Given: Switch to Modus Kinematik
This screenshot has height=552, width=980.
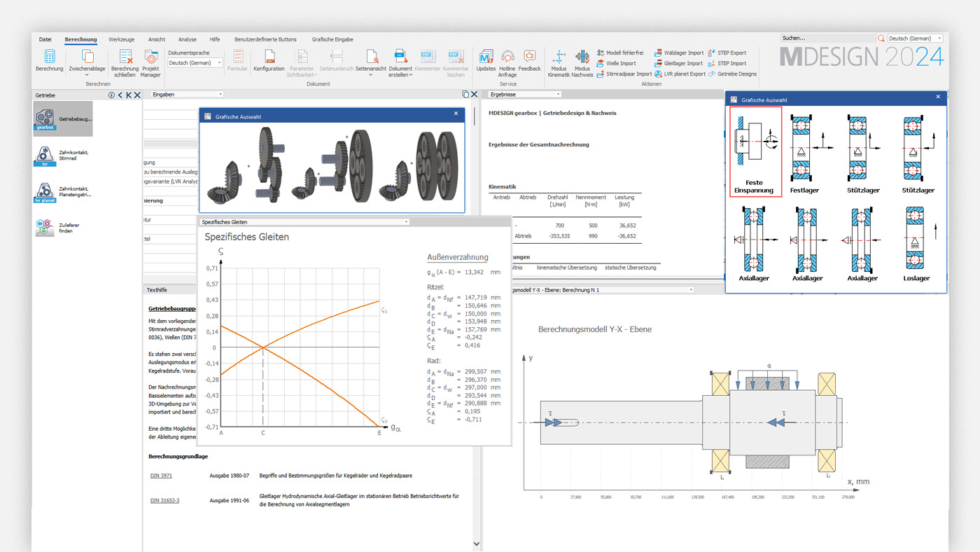Looking at the screenshot, I should [x=559, y=62].
